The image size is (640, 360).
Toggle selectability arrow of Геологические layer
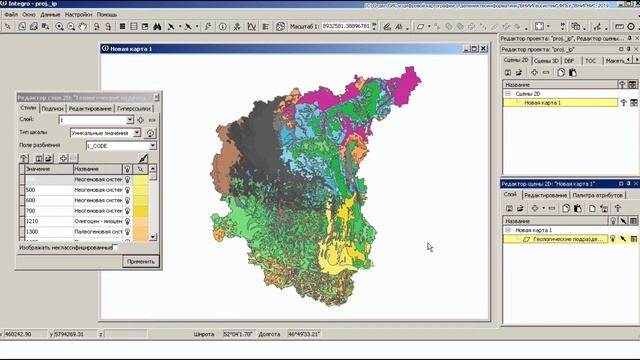point(623,239)
